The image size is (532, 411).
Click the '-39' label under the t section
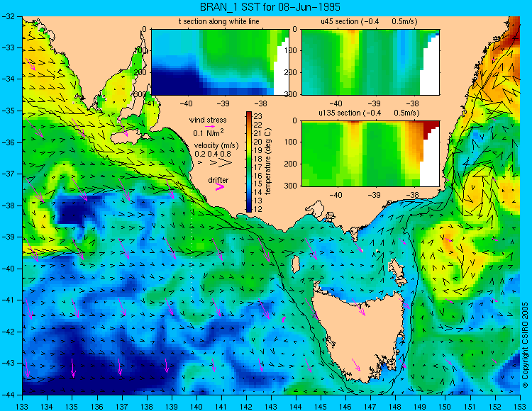pyautogui.click(x=223, y=103)
